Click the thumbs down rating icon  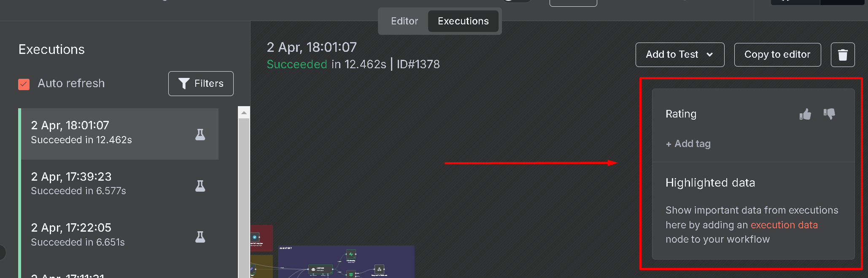click(x=829, y=114)
